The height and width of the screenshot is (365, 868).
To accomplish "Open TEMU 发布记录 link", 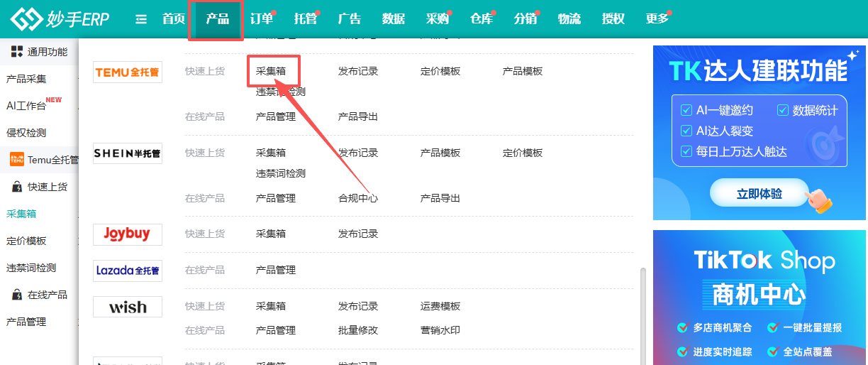I will 358,71.
